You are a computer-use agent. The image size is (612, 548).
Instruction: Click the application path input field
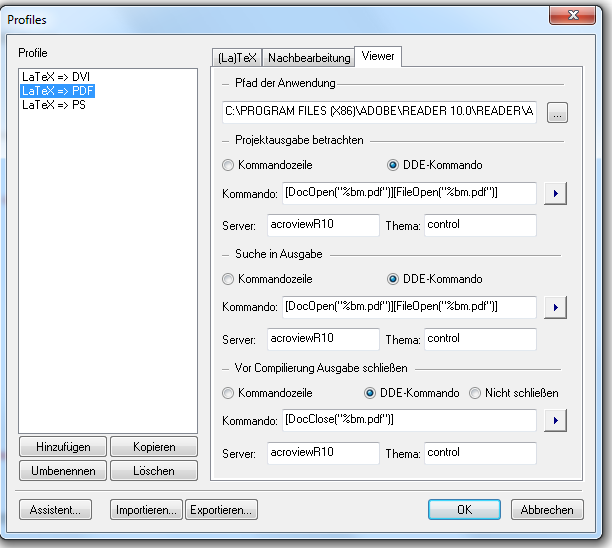coord(380,113)
